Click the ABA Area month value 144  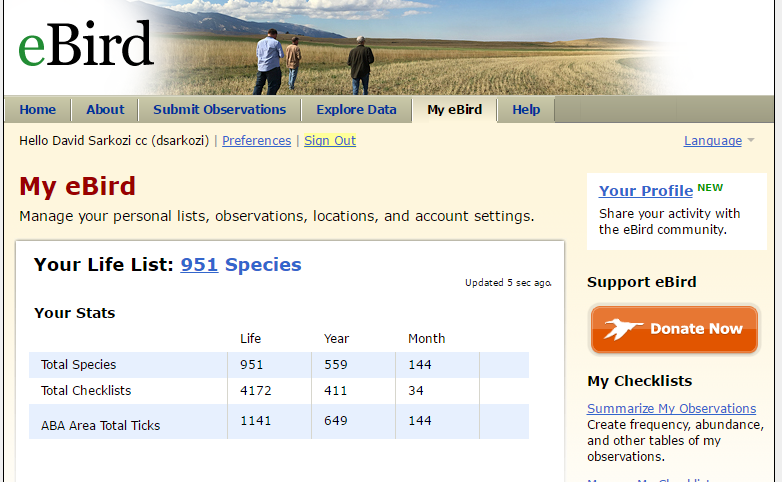tap(420, 421)
